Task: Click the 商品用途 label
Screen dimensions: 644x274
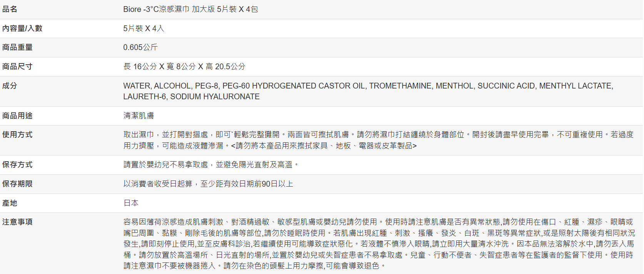Action: pos(17,116)
